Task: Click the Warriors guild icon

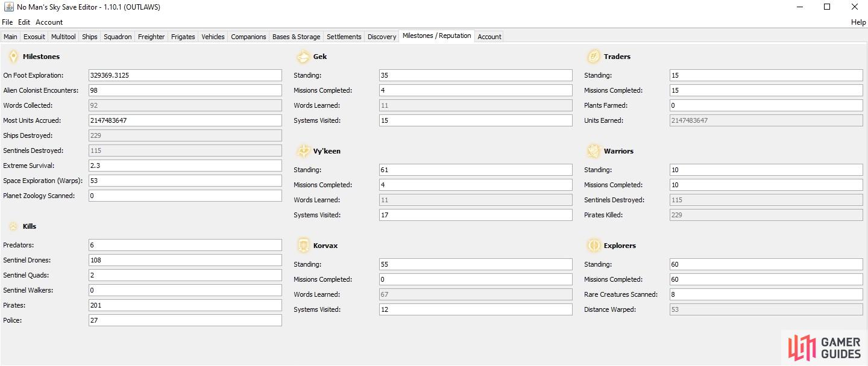Action: pos(594,151)
